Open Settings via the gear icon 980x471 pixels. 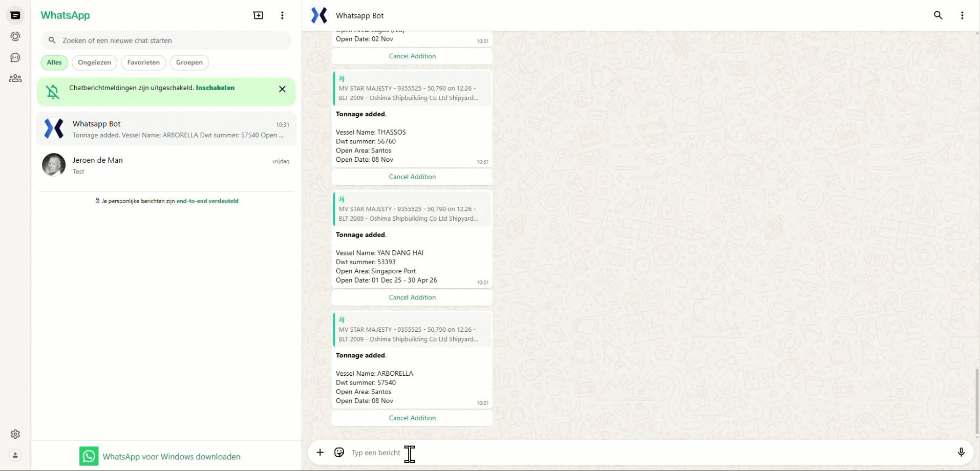click(15, 434)
